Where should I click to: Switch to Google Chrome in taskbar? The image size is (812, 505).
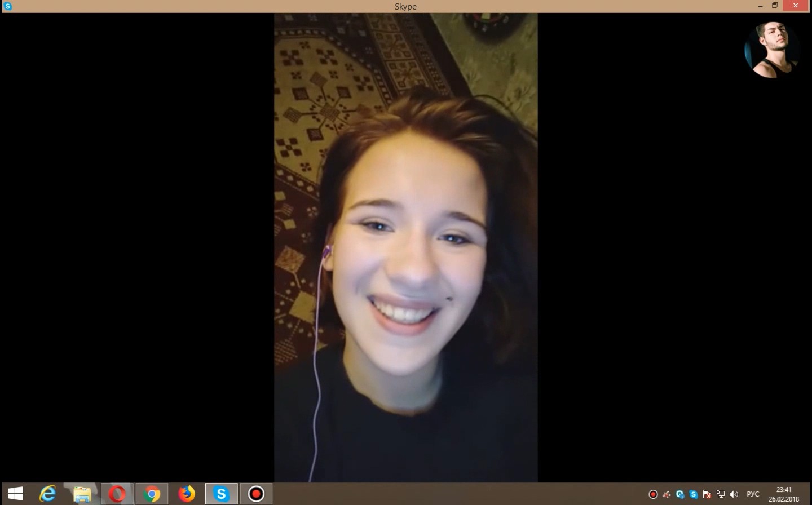(152, 494)
